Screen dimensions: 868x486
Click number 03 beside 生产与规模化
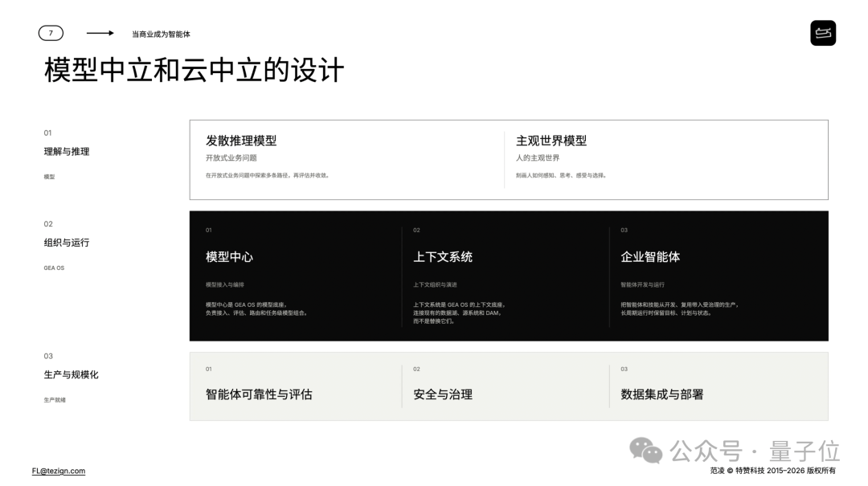[48, 357]
